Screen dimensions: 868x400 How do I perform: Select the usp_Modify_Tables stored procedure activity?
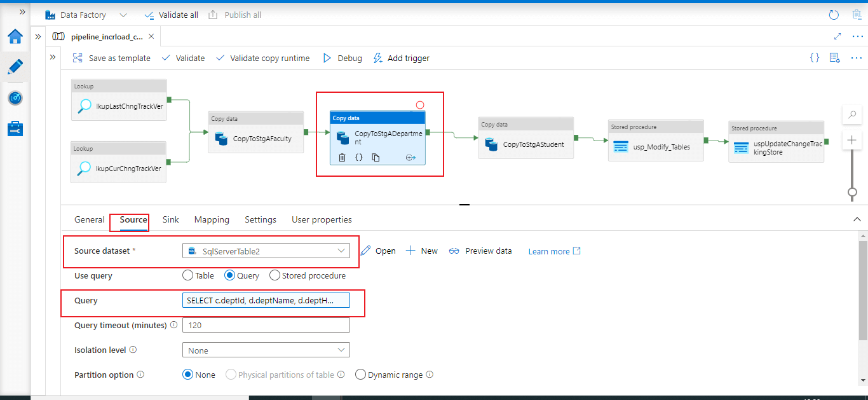[x=656, y=141]
